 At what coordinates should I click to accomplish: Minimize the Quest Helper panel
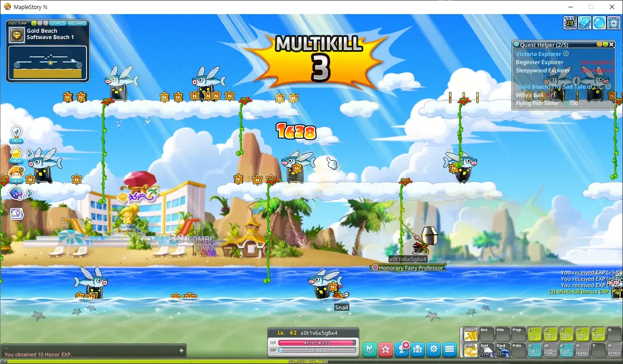click(606, 45)
